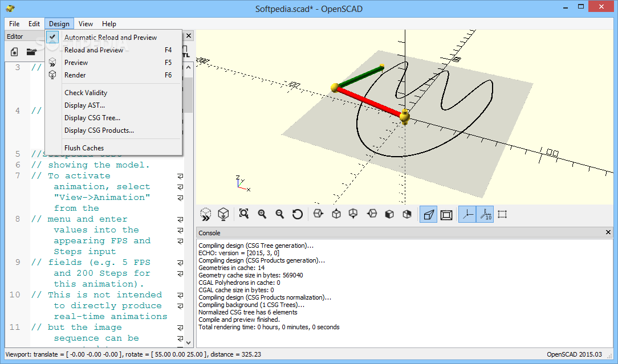Click the OpenSCAD app icon in title bar
618x364 pixels.
click(x=11, y=8)
